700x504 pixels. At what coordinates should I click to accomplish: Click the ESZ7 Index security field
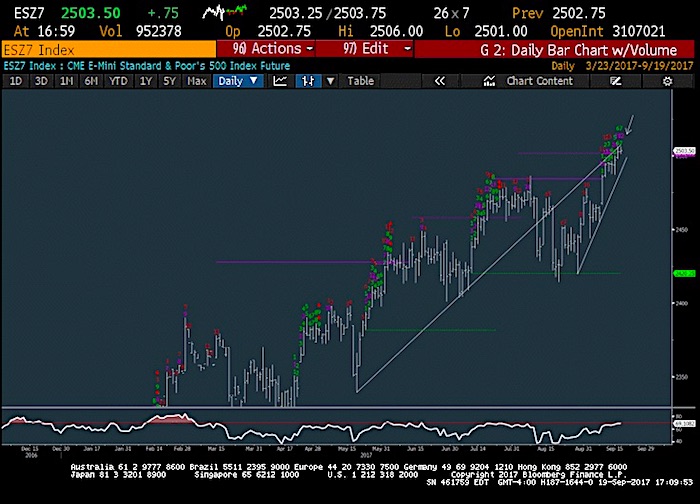[x=109, y=50]
